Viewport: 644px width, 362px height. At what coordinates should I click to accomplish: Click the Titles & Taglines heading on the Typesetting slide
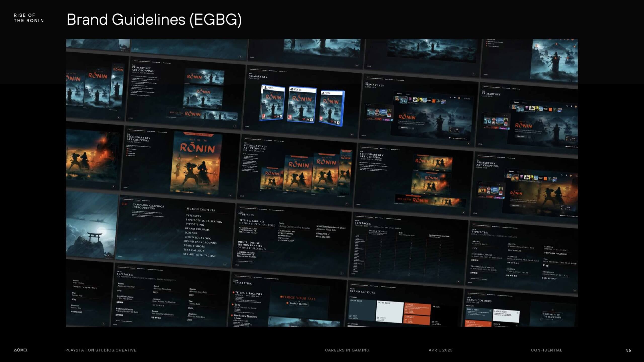pos(248,293)
